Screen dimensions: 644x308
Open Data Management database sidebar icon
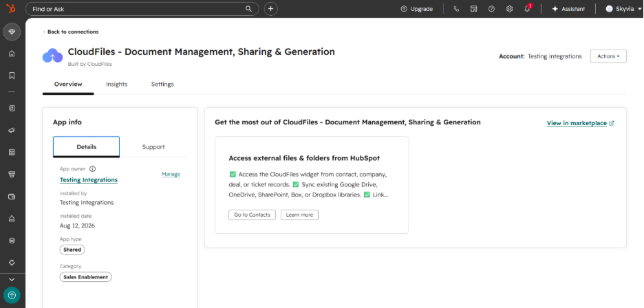tap(12, 241)
